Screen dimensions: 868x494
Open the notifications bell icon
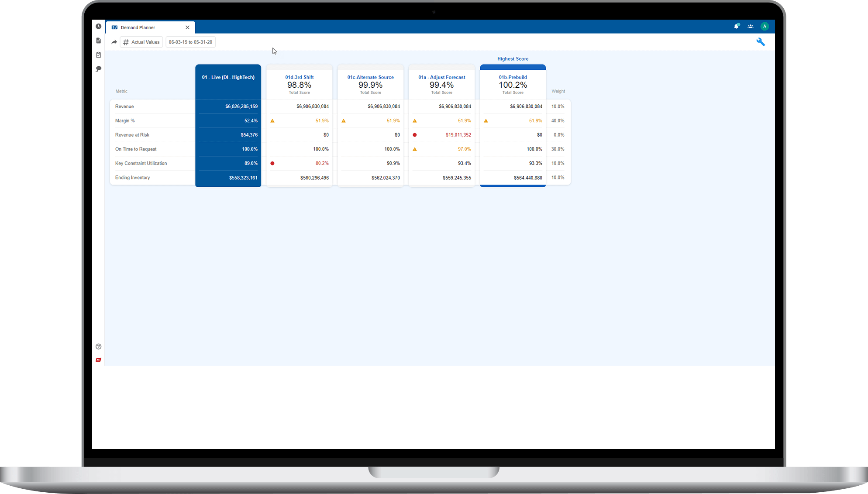click(737, 26)
